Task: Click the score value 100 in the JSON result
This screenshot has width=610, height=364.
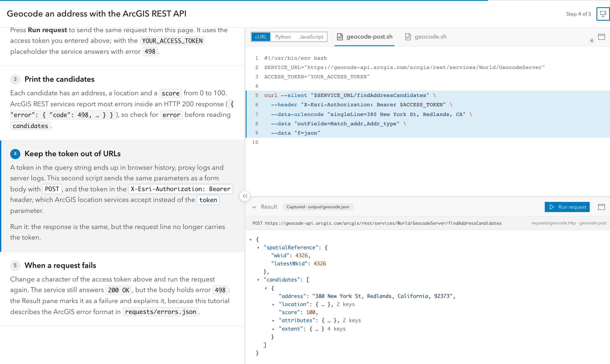Action: (x=311, y=312)
